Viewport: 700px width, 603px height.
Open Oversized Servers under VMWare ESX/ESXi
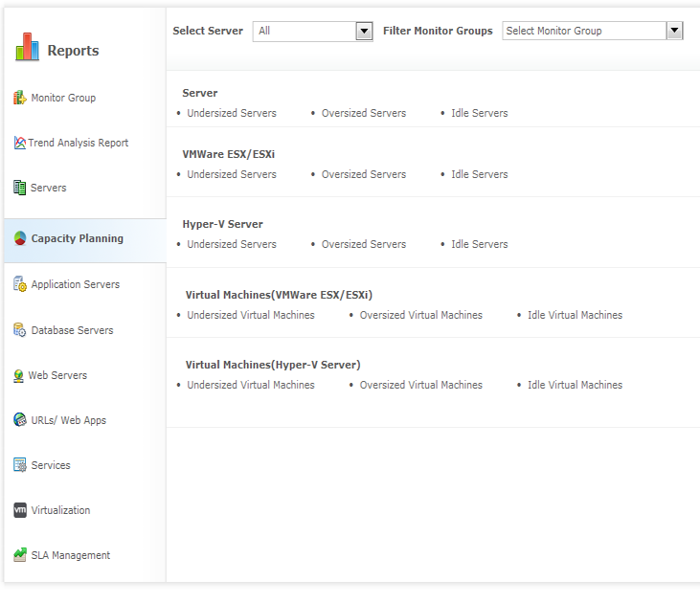pos(364,174)
